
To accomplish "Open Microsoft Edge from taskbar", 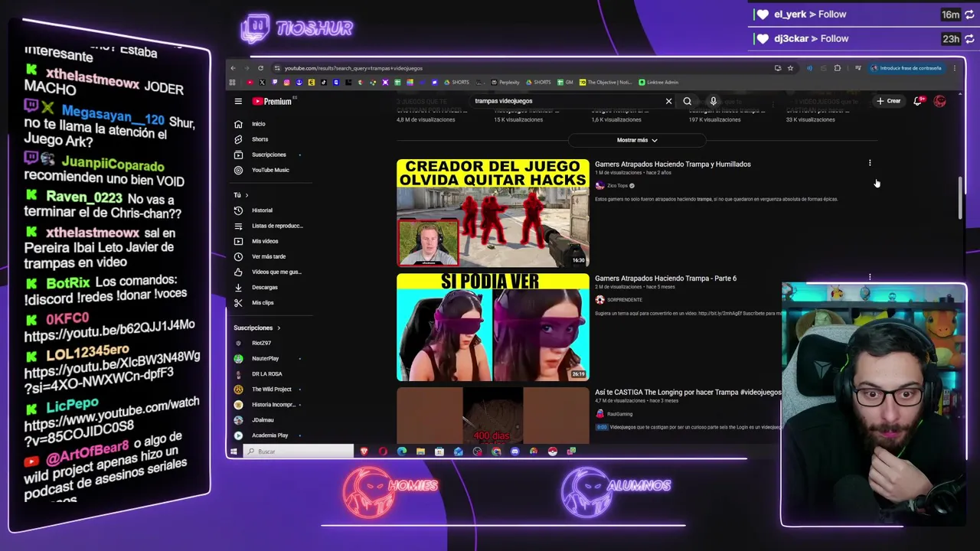I will (x=402, y=452).
